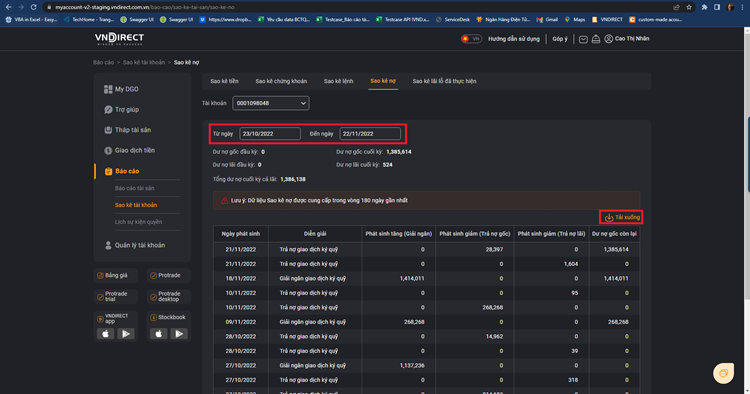Image resolution: width=750 pixels, height=394 pixels.
Task: Go to Sao kê tài khoản breadcrumb
Action: (x=143, y=62)
